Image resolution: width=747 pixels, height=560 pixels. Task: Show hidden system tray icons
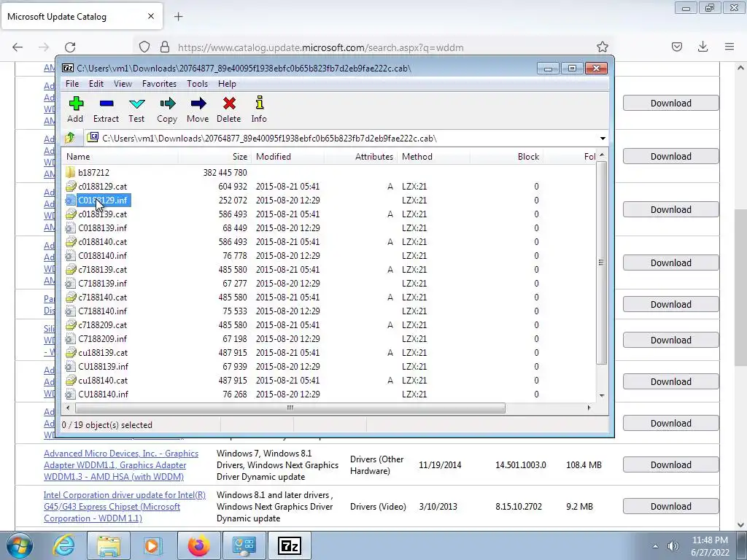tap(656, 546)
